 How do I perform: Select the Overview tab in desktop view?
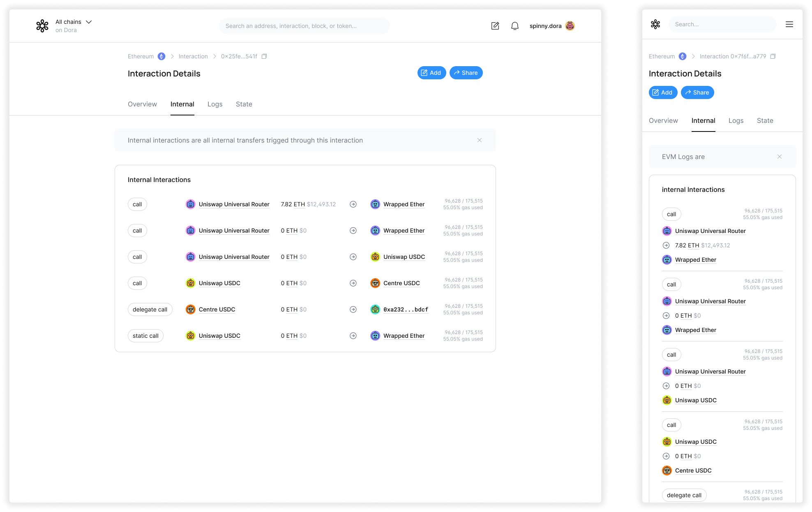click(142, 104)
